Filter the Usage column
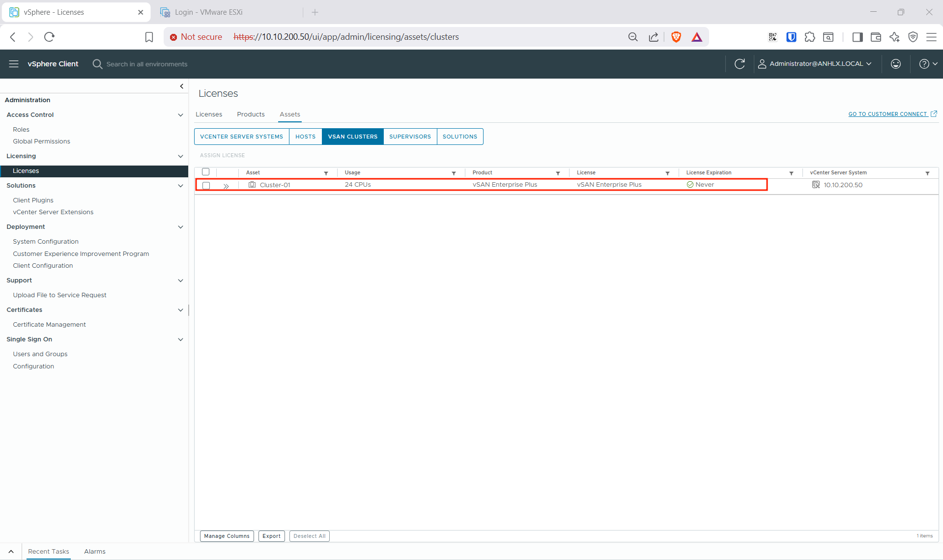This screenshot has width=943, height=560. click(x=454, y=173)
